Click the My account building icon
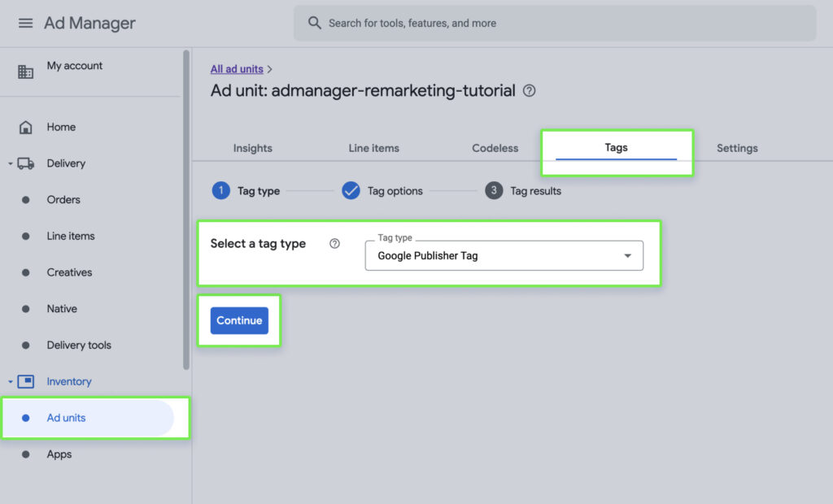 26,72
